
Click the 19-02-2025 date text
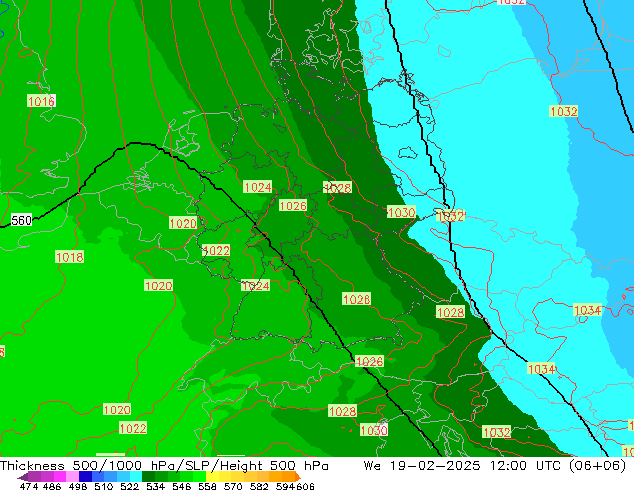click(x=435, y=466)
